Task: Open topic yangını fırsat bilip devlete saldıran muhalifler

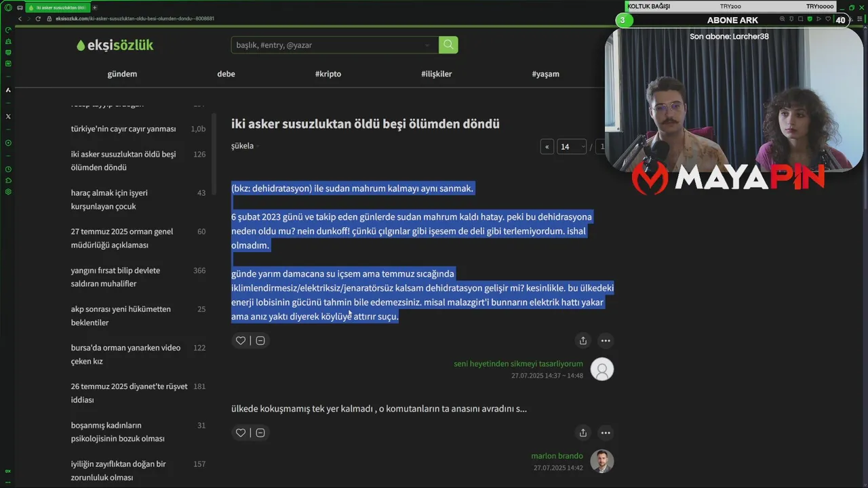Action: click(x=115, y=277)
